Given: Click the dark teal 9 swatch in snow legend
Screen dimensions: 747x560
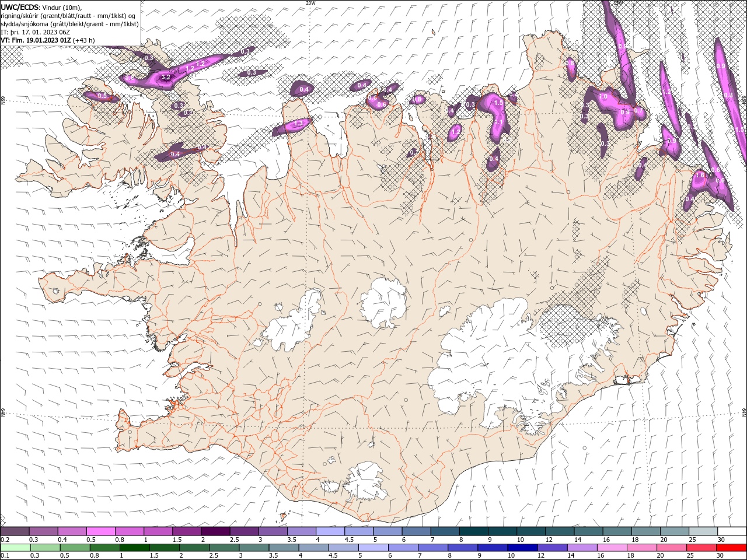Looking at the screenshot, I should 502,531.
